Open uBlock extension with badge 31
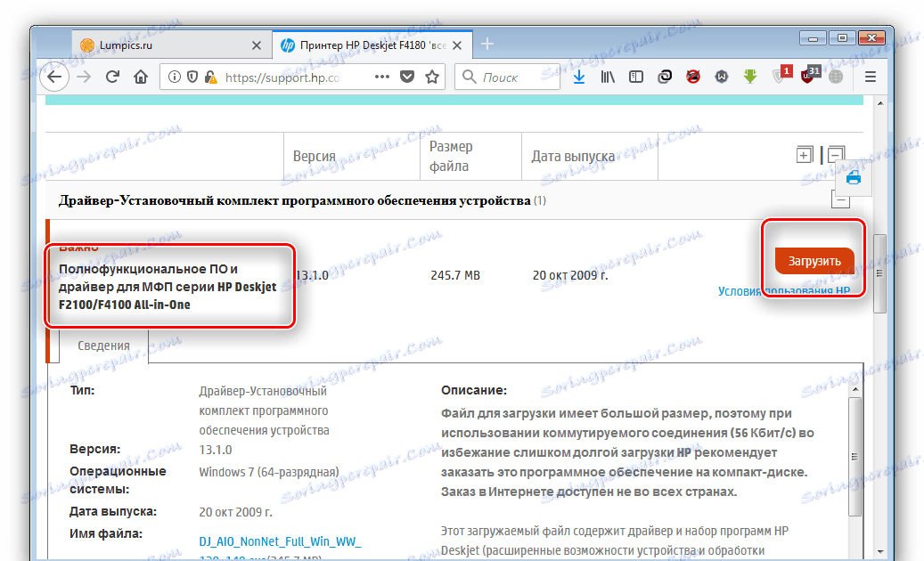 [810, 75]
